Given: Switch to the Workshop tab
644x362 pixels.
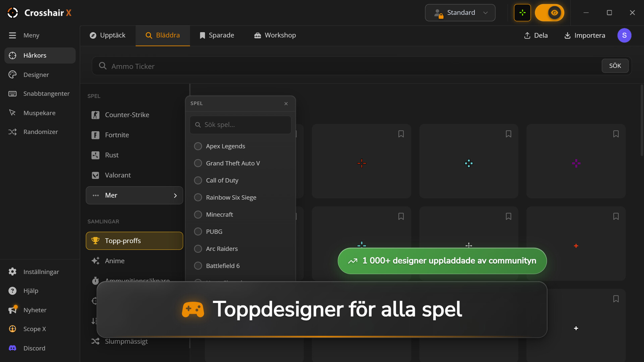Looking at the screenshot, I should [x=275, y=36].
